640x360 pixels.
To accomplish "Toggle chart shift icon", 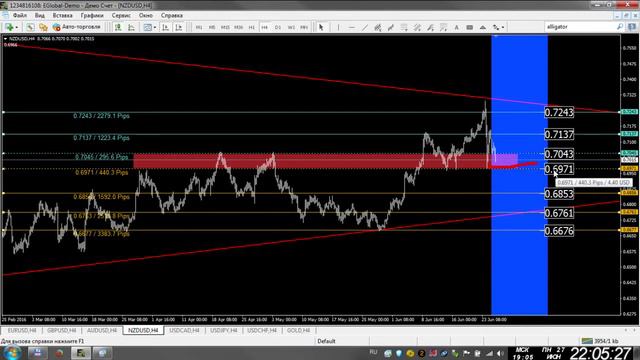I will [x=178, y=27].
